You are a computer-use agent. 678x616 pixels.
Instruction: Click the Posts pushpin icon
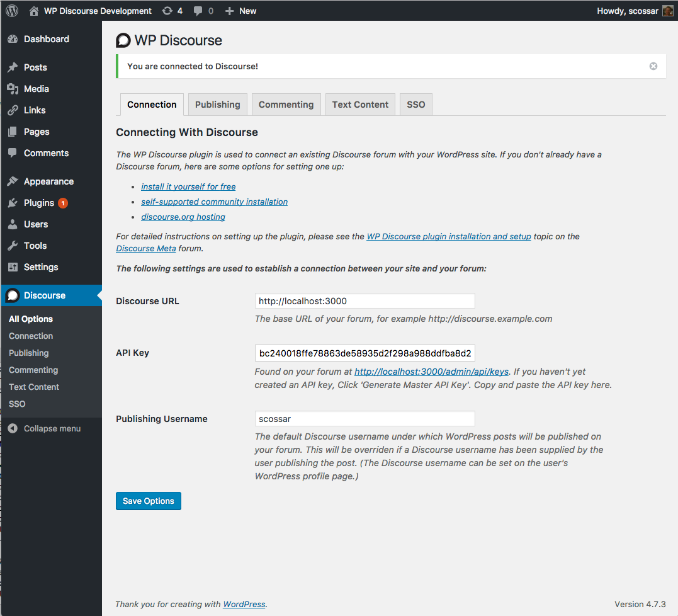pos(13,67)
